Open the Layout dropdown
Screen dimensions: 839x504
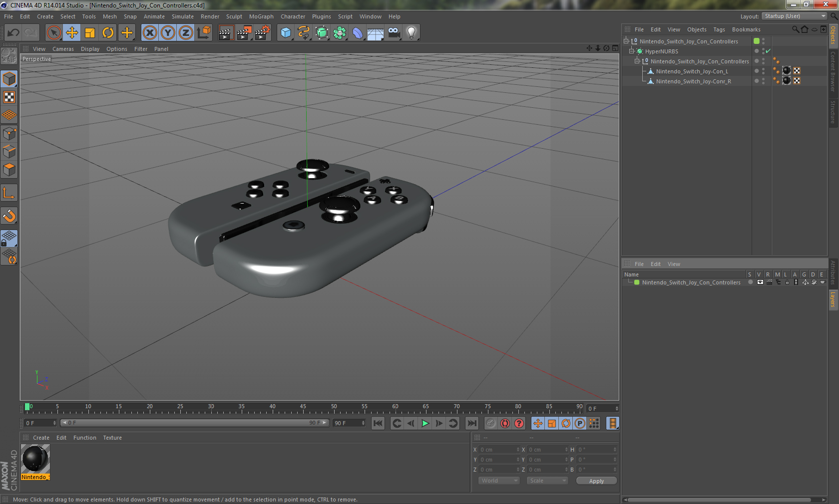[795, 16]
